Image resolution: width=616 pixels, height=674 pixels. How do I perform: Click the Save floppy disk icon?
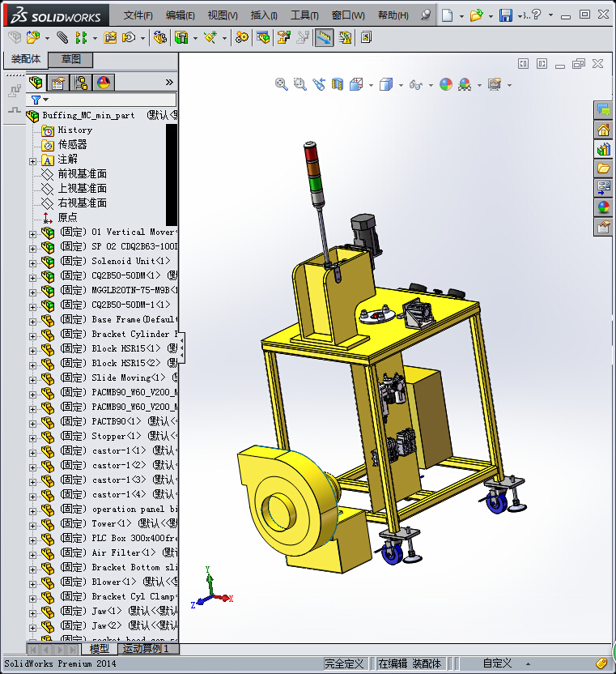tap(506, 15)
